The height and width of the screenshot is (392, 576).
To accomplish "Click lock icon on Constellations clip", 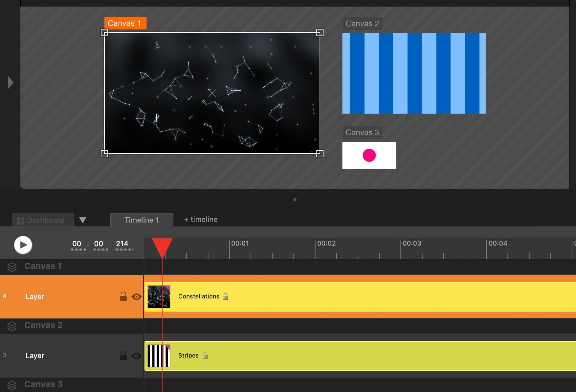I will pos(226,296).
